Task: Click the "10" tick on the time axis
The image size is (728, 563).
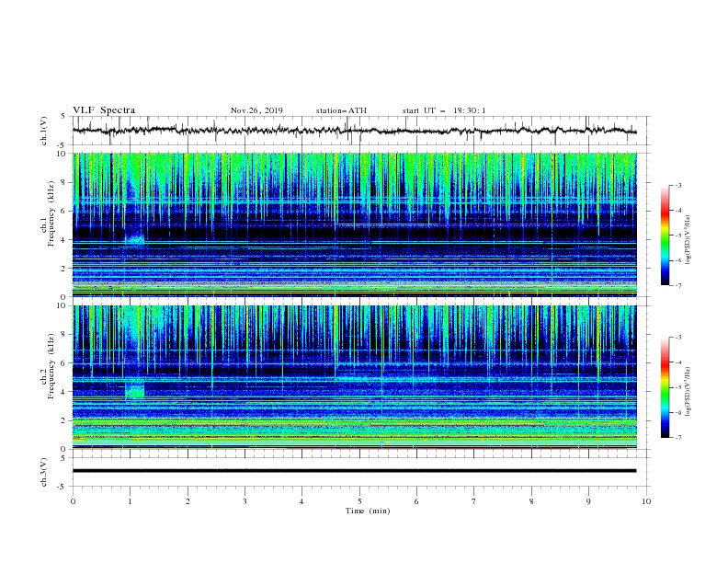Action: click(646, 501)
